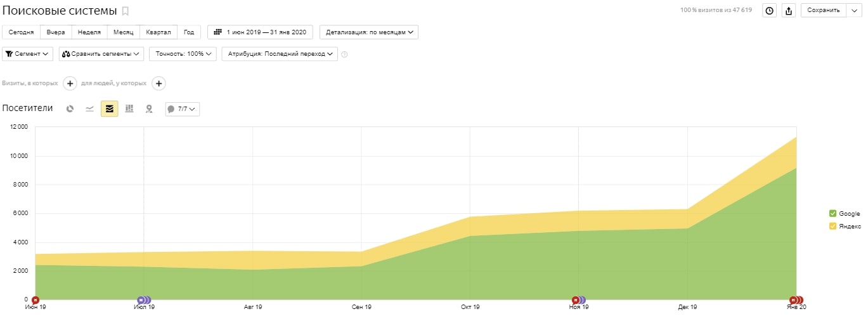Select the Неделя period tab

(89, 32)
